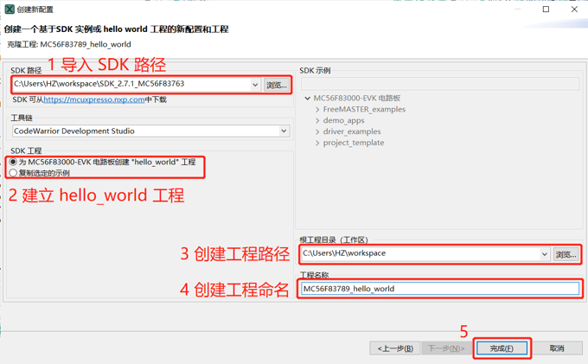Viewport: 588px width, 364px height.
Task: Expand the demo_apps tree node
Action: click(x=317, y=121)
